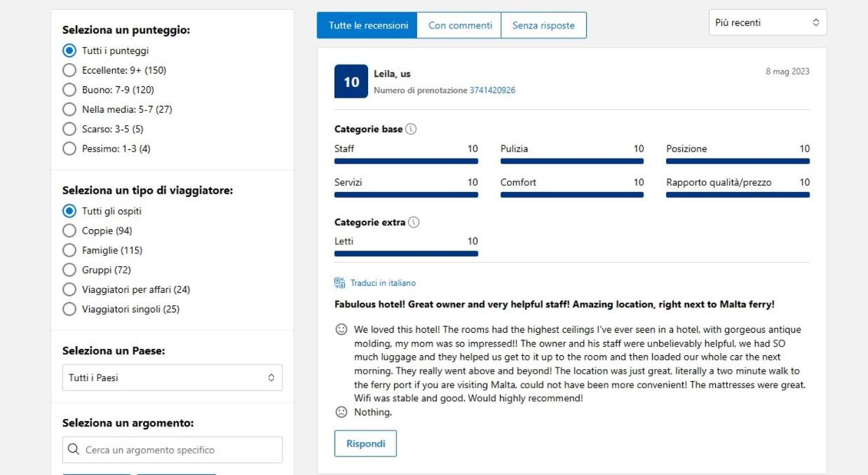The height and width of the screenshot is (475, 868).
Task: Select the Famiglie (115) traveler option
Action: tap(69, 250)
